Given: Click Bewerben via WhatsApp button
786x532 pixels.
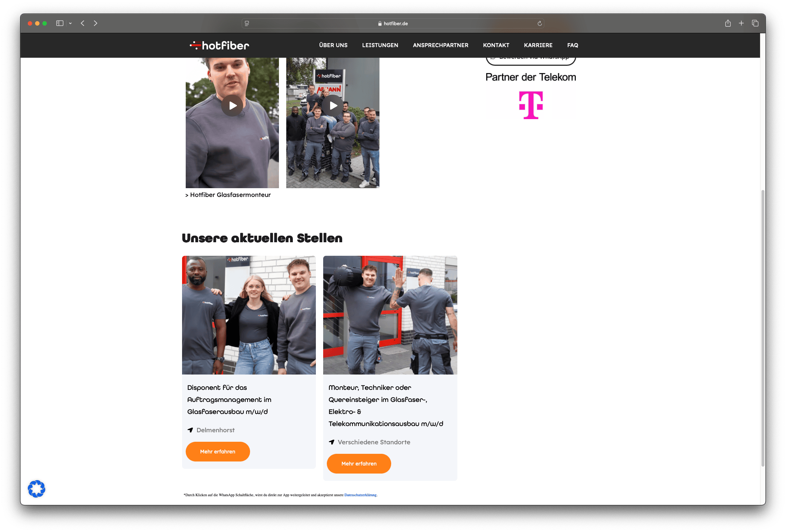Looking at the screenshot, I should pyautogui.click(x=531, y=61).
